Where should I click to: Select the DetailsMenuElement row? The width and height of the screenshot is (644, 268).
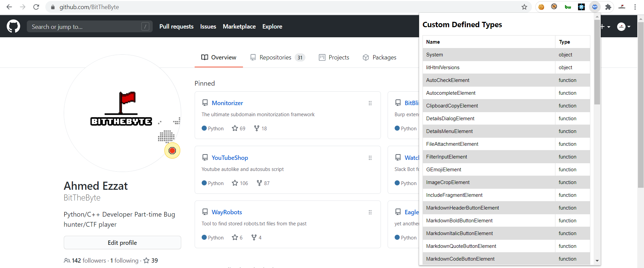[x=506, y=131]
